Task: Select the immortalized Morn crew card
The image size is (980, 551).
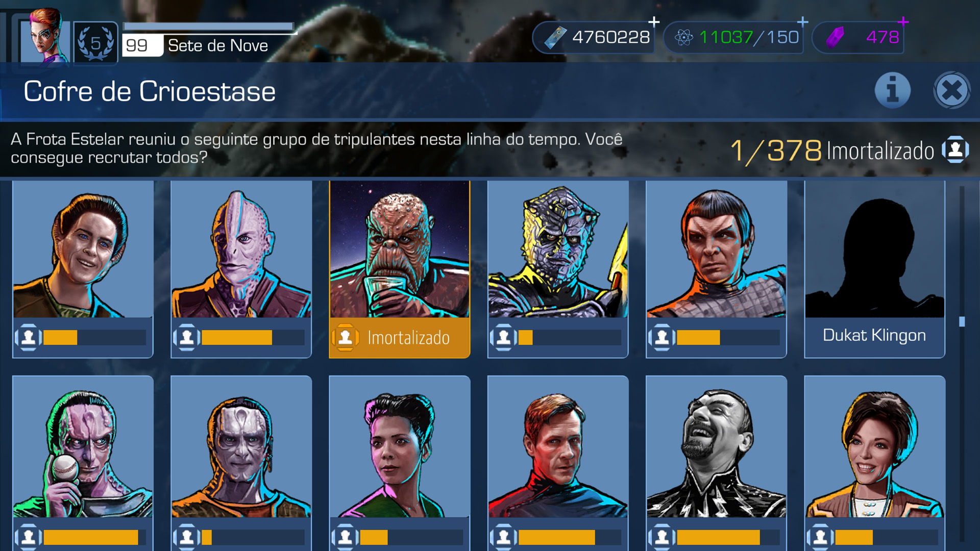Action: coord(400,269)
